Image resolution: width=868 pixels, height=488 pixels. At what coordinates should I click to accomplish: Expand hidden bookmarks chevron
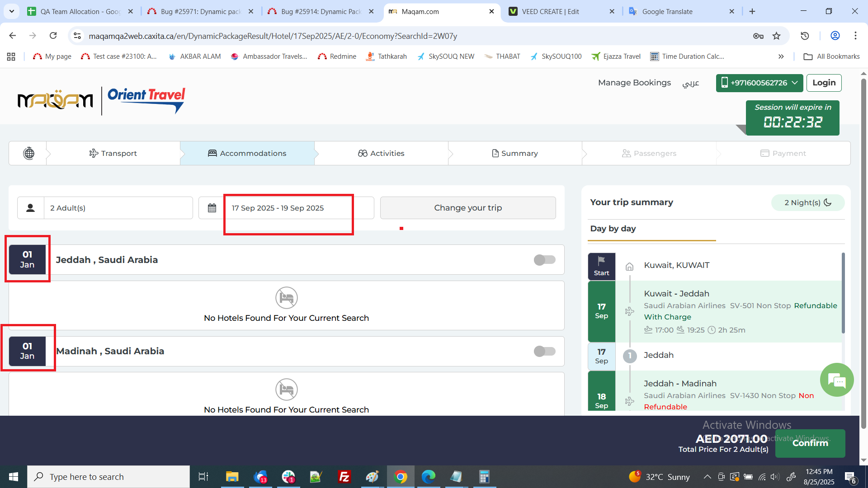coord(781,56)
